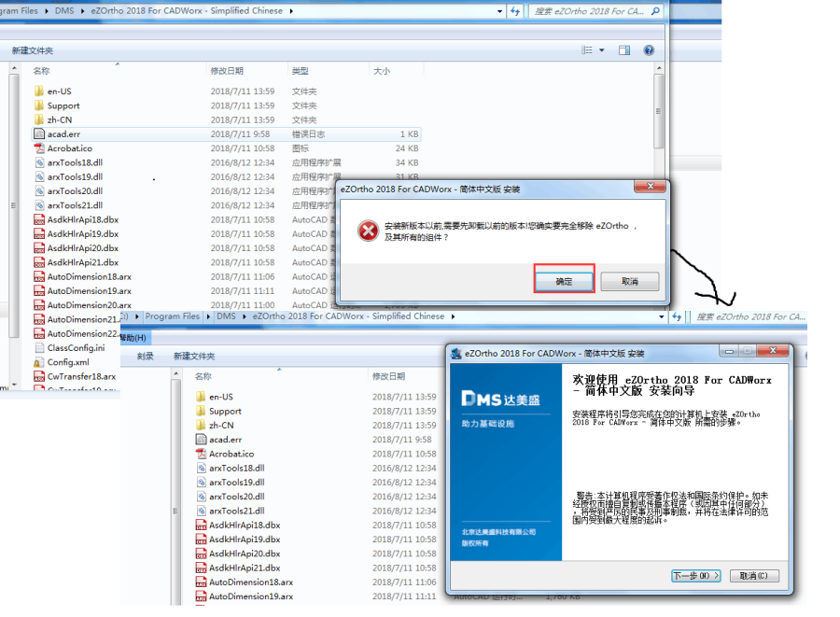Select the Acrobat.ico icon in the lower Explorer
This screenshot has width=840, height=617.
(x=201, y=454)
